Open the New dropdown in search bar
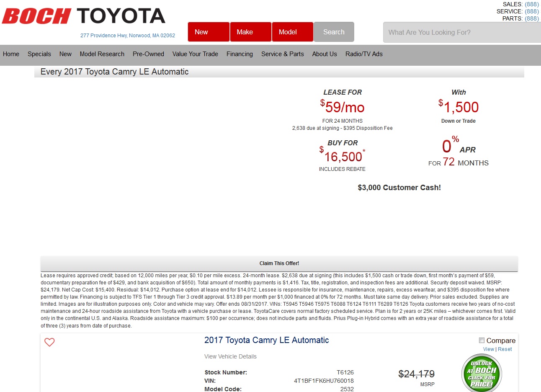The width and height of the screenshot is (541, 392). pyautogui.click(x=209, y=32)
